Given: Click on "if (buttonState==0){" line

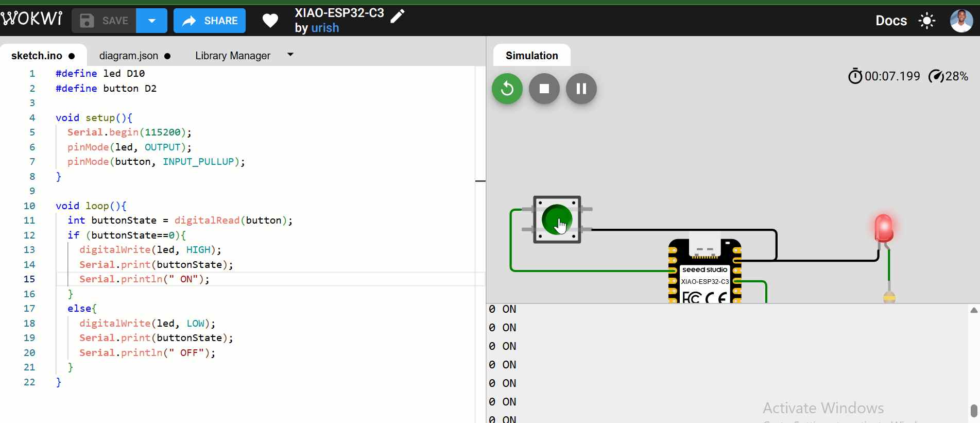Looking at the screenshot, I should click(x=127, y=235).
